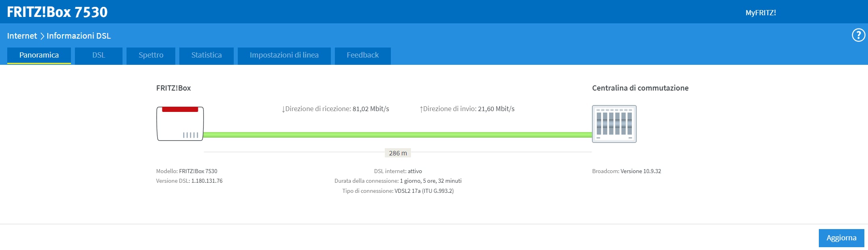Open the Feedback tab
Viewport: 868px width, 250px height.
[x=363, y=56]
